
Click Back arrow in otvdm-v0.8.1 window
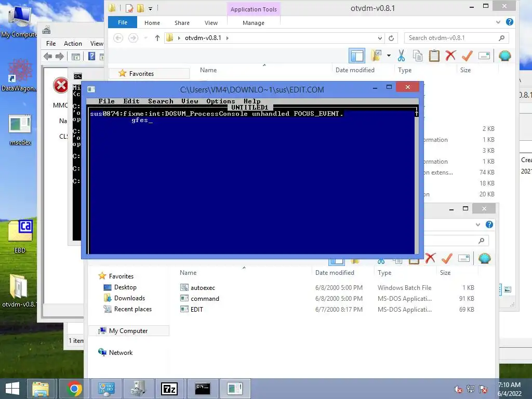(118, 38)
